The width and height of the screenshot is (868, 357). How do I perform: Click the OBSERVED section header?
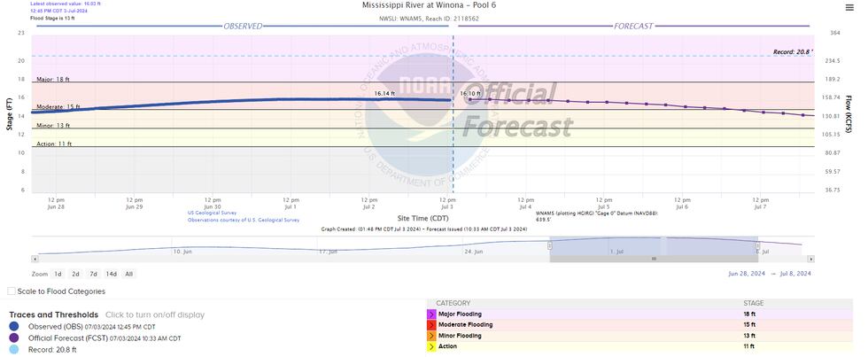pyautogui.click(x=243, y=26)
